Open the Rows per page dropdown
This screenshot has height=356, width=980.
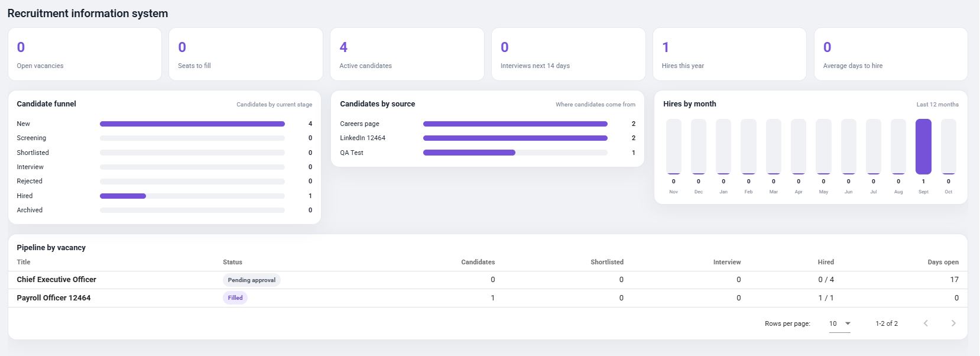coord(839,323)
